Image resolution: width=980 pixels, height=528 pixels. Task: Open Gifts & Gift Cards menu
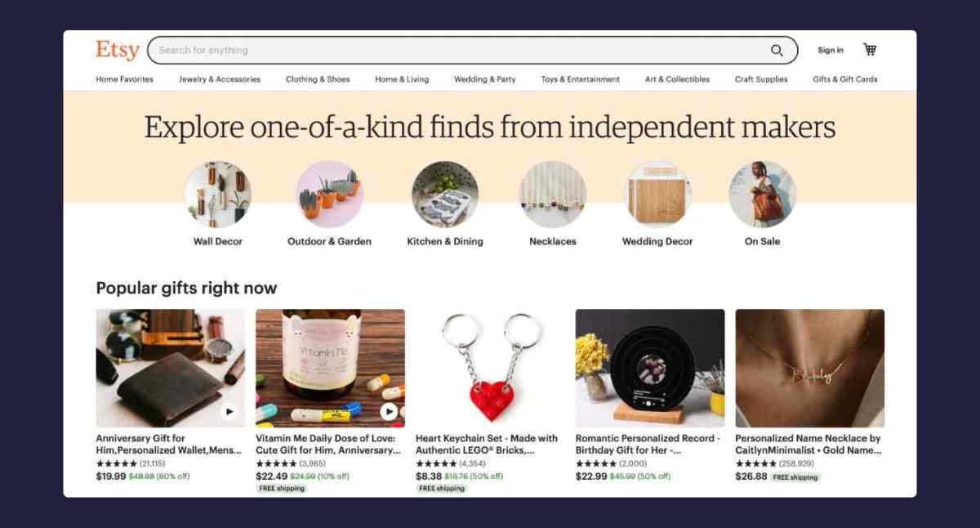pyautogui.click(x=845, y=79)
